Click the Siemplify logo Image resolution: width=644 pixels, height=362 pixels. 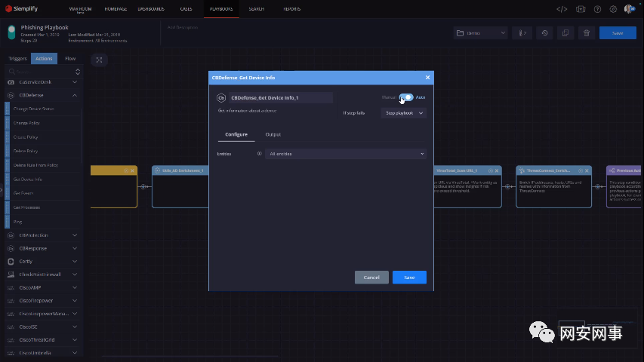pyautogui.click(x=21, y=8)
